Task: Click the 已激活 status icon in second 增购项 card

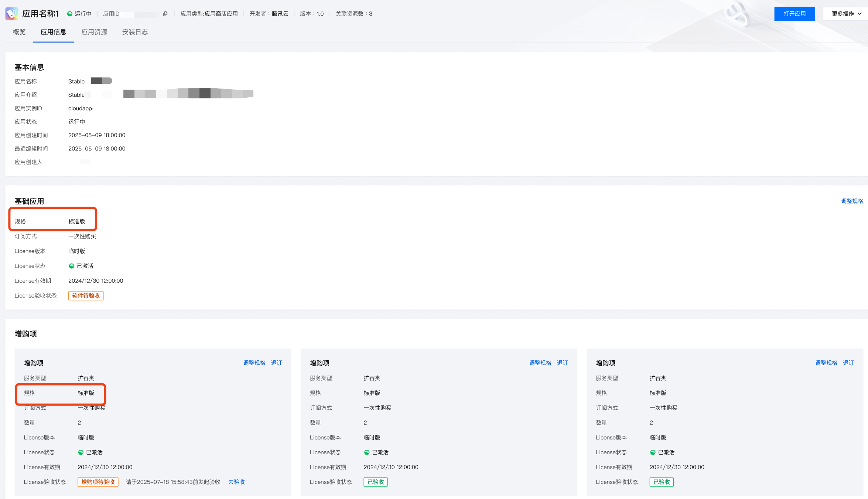Action: point(367,452)
